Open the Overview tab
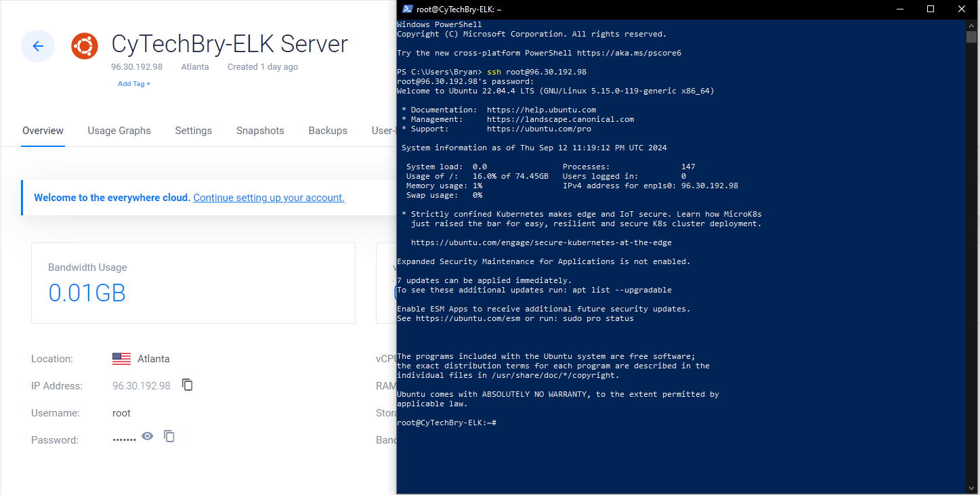This screenshot has height=495, width=980. coord(43,131)
